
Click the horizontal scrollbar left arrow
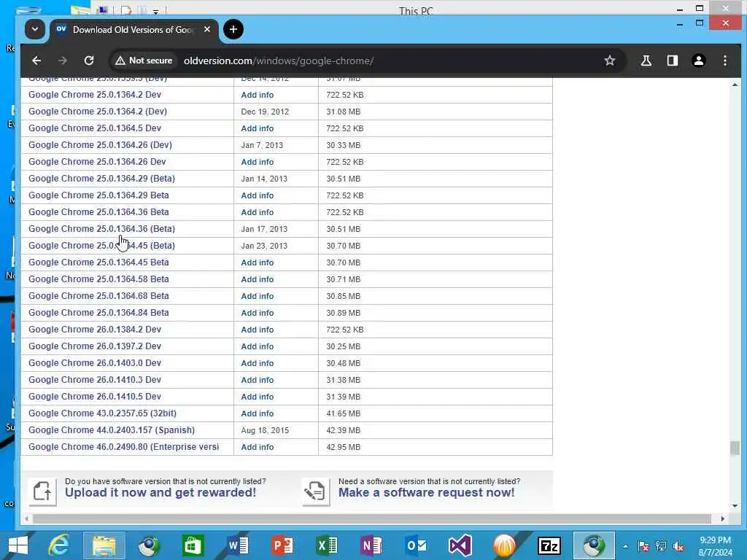(27, 518)
